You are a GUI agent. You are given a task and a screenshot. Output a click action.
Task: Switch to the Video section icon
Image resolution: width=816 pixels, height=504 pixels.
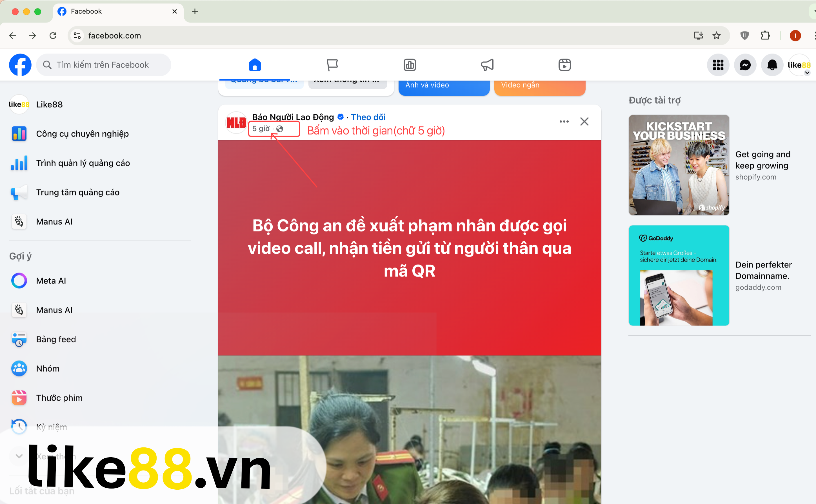(x=564, y=65)
